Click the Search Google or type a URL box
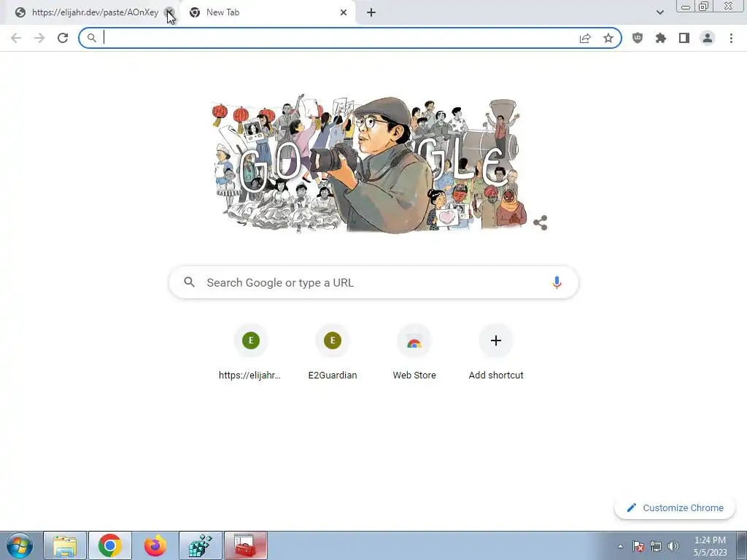 373,282
